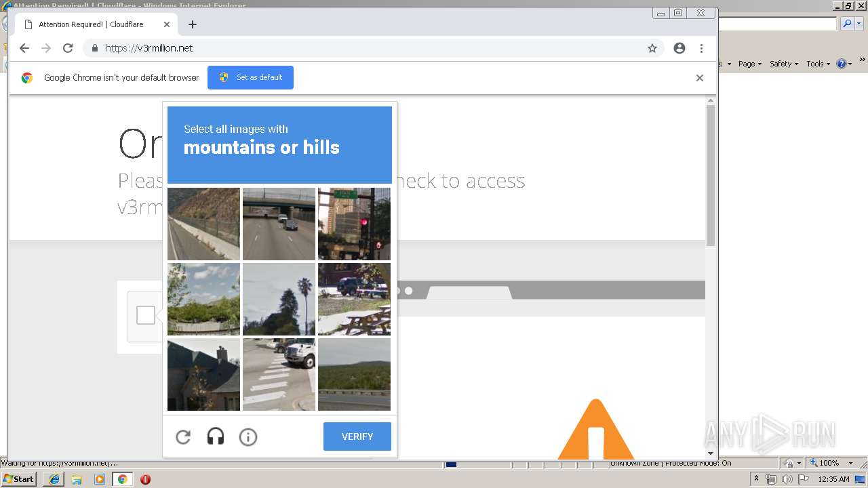Image resolution: width=868 pixels, height=488 pixels.
Task: Expand the IE search provider dropdown arrow
Action: pyautogui.click(x=859, y=24)
